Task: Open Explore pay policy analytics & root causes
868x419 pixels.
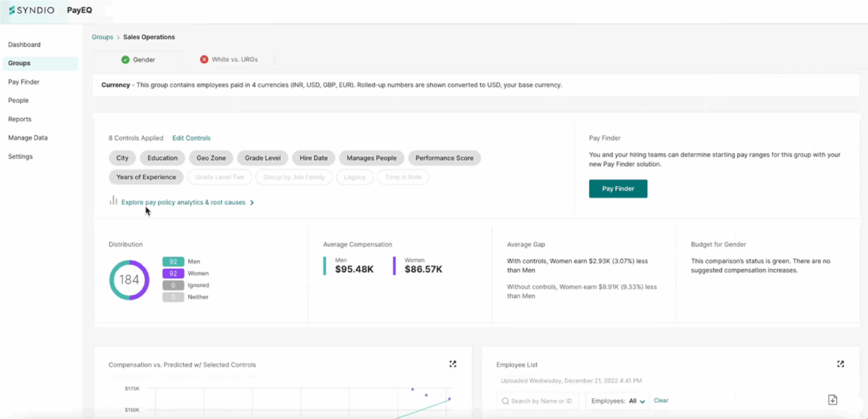Action: (183, 202)
